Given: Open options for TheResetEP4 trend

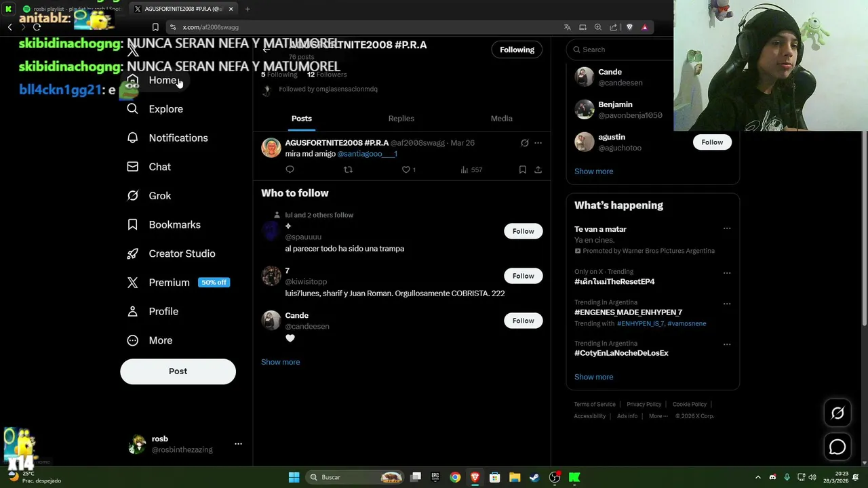Looking at the screenshot, I should pyautogui.click(x=727, y=272).
